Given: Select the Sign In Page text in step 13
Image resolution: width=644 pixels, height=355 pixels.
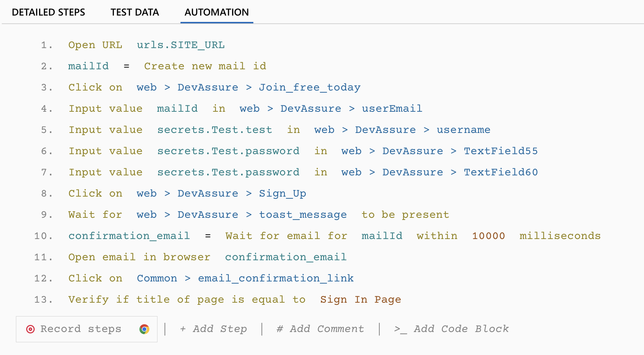Looking at the screenshot, I should click(x=360, y=299).
